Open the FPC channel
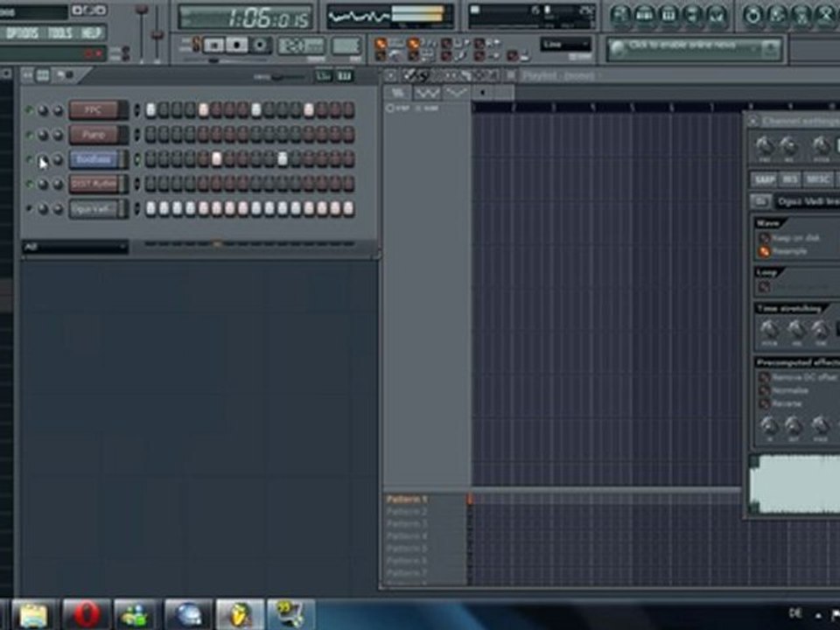The image size is (840, 630). 94,110
